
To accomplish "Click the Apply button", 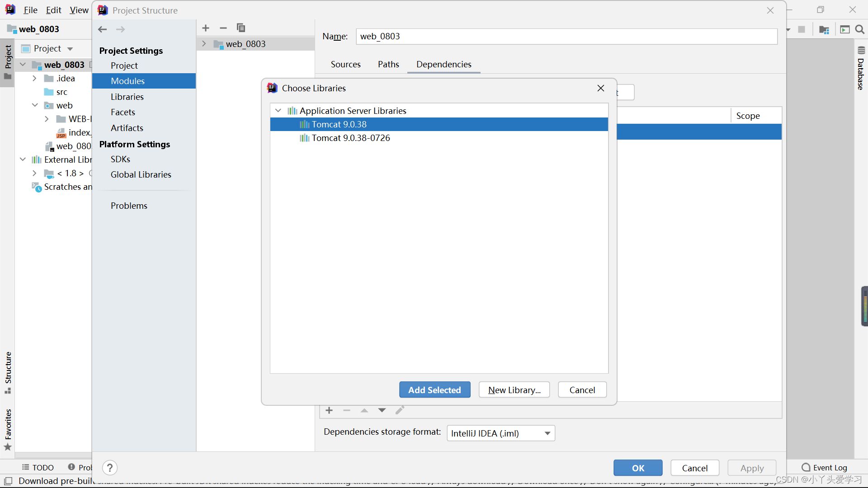I will point(752,468).
